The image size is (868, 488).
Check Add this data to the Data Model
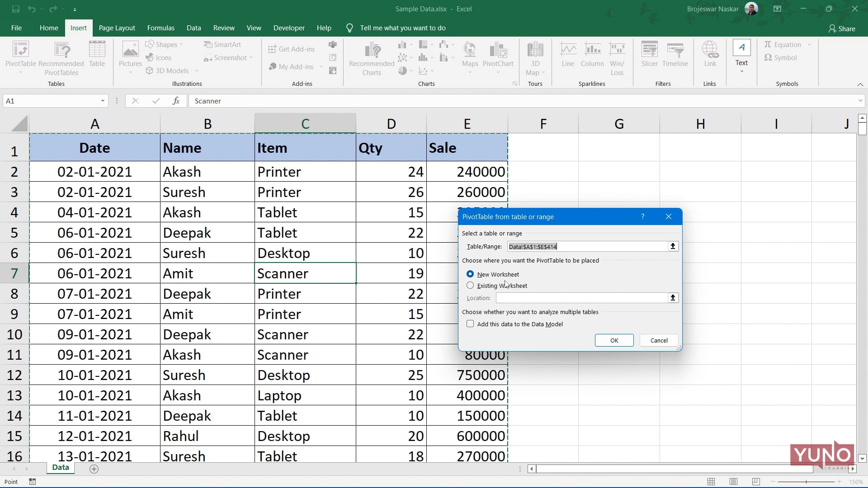click(470, 324)
